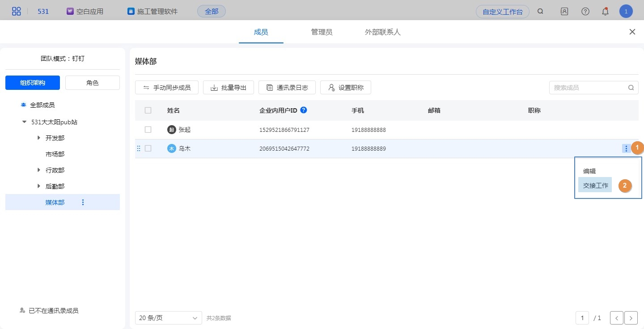This screenshot has width=644, height=329.
Task: Click the 批量导出 button
Action: [x=229, y=88]
